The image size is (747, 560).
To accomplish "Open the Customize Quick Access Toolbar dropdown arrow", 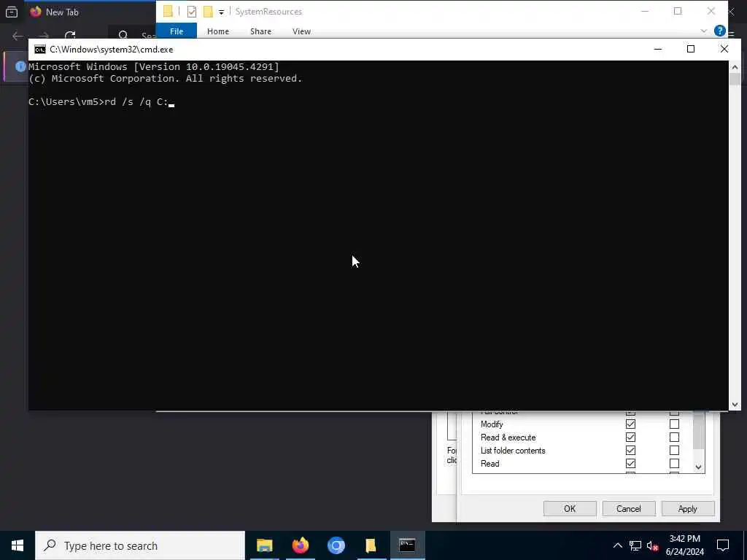I will pos(222,12).
